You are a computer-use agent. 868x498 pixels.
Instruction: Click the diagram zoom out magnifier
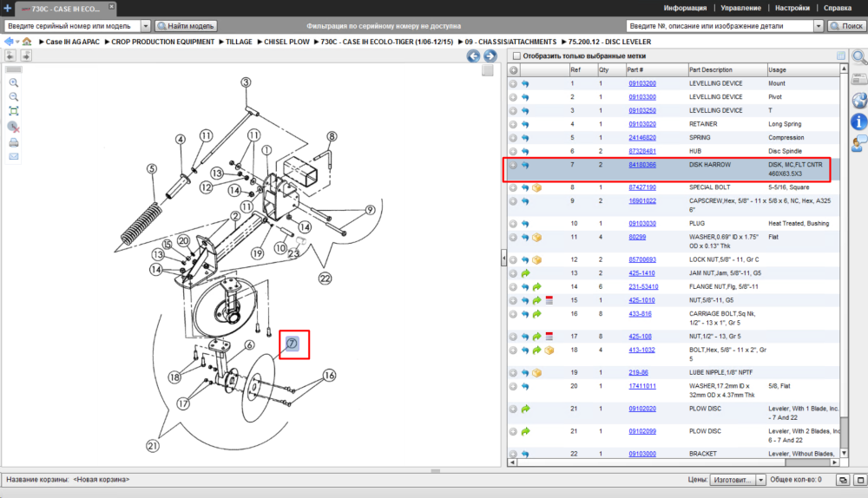14,97
